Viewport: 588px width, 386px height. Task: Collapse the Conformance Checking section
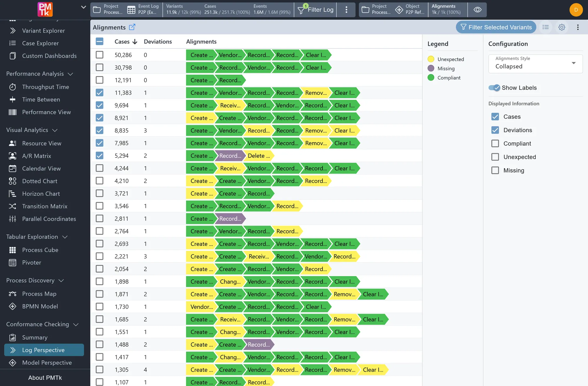pyautogui.click(x=76, y=325)
